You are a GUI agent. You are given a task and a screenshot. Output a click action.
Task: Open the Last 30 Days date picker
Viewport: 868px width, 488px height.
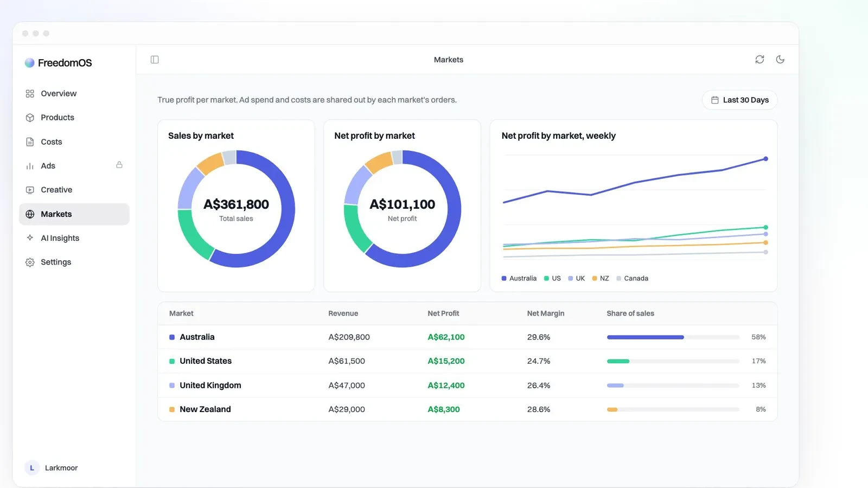tap(739, 100)
